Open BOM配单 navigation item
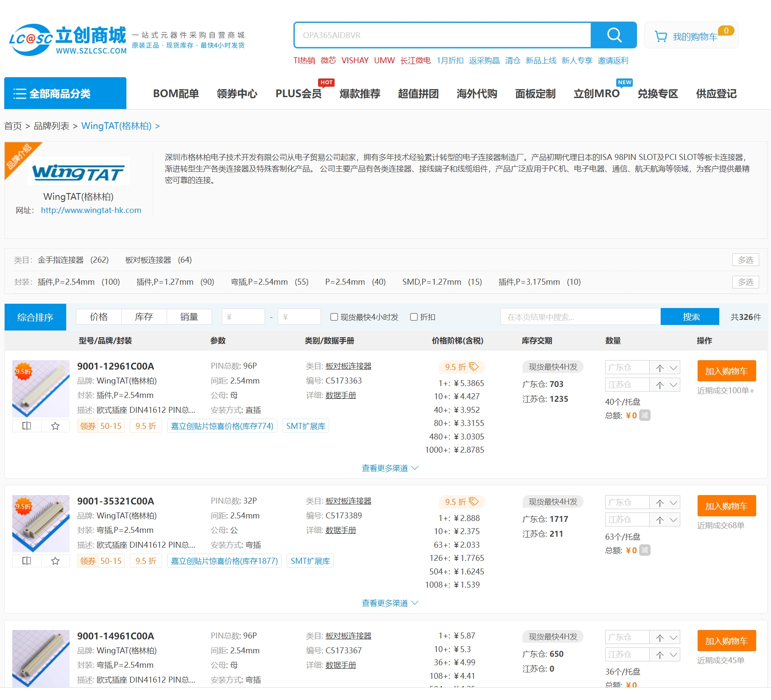The height and width of the screenshot is (700, 771). point(176,93)
